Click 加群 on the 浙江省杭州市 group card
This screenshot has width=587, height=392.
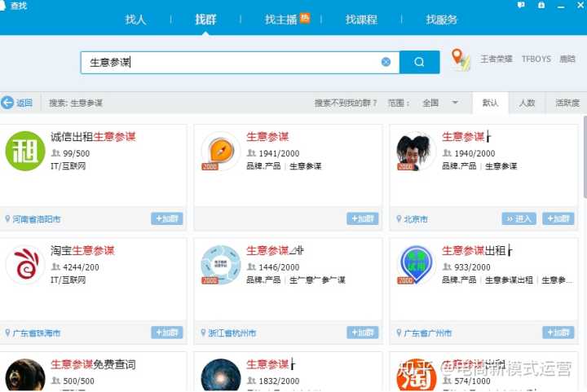(x=362, y=333)
